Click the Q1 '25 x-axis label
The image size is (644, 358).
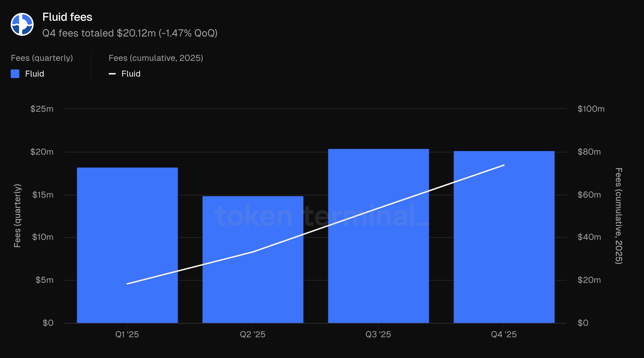pos(127,334)
